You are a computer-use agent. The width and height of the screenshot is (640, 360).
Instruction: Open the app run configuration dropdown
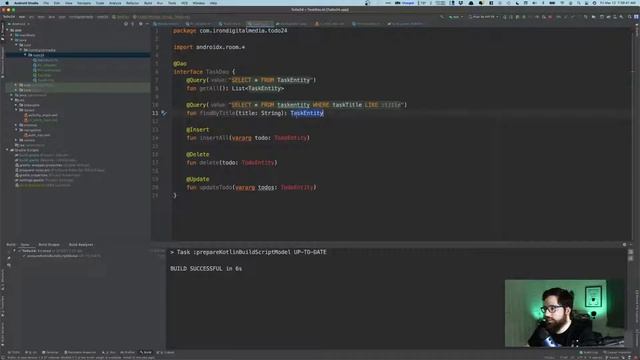coord(456,17)
